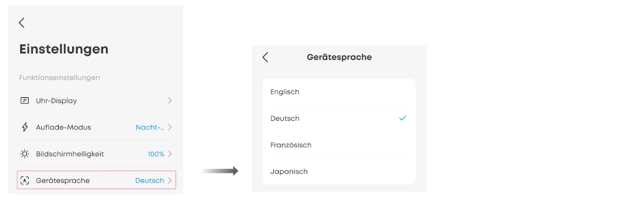This screenshot has height=203, width=644.
Task: Click the Nacht- charging mode value
Action: (150, 127)
